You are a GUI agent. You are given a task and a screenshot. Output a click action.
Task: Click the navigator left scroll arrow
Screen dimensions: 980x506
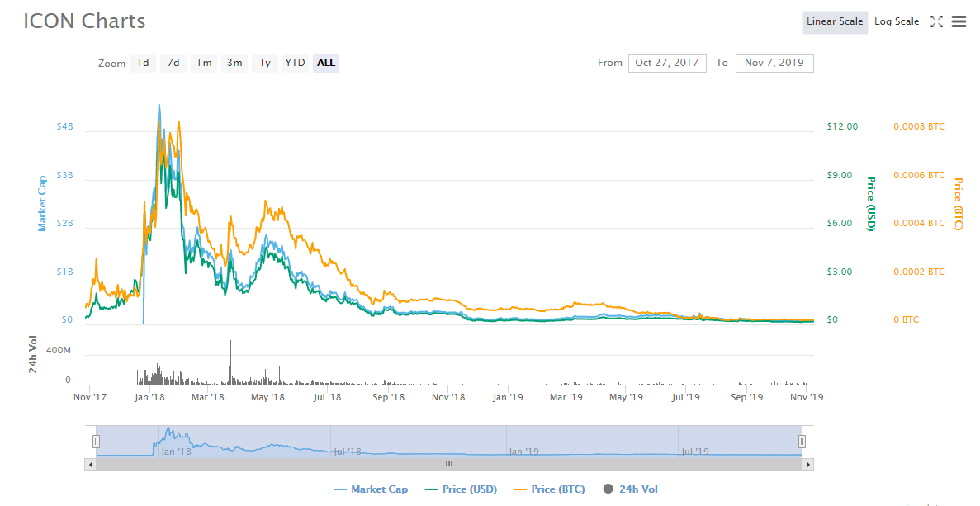click(x=90, y=465)
